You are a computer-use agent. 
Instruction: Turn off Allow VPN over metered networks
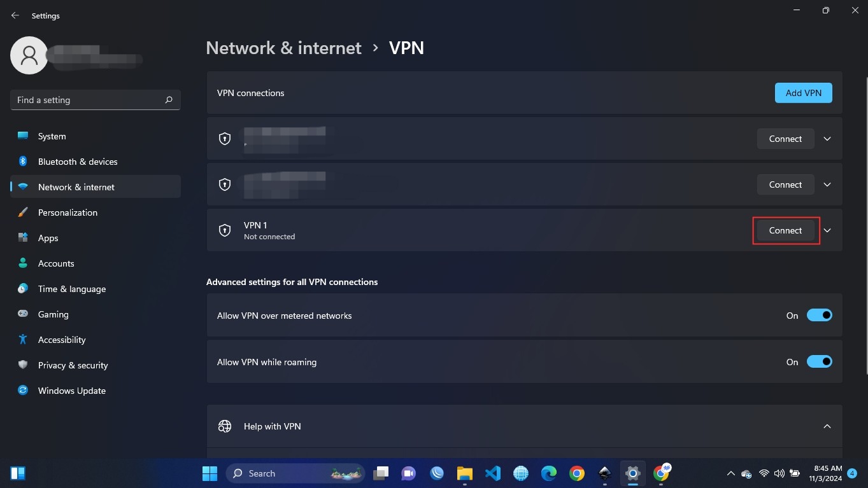coord(819,316)
